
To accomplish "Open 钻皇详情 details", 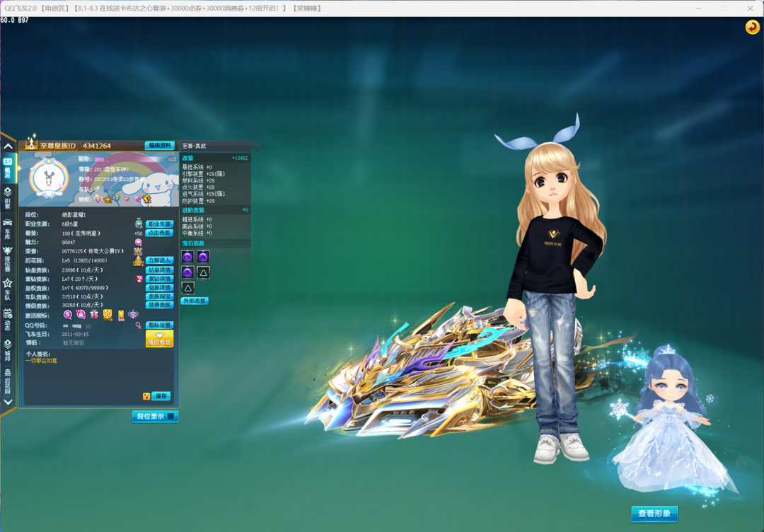I will pyautogui.click(x=159, y=270).
